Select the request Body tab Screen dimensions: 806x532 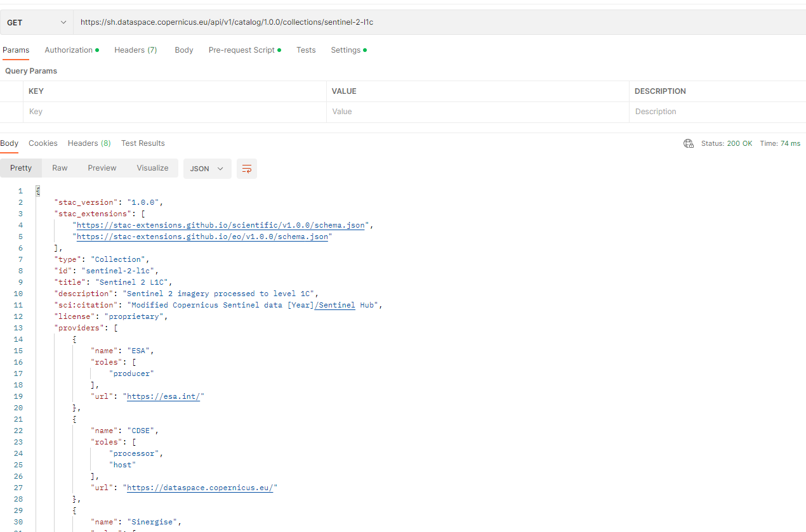(x=183, y=50)
